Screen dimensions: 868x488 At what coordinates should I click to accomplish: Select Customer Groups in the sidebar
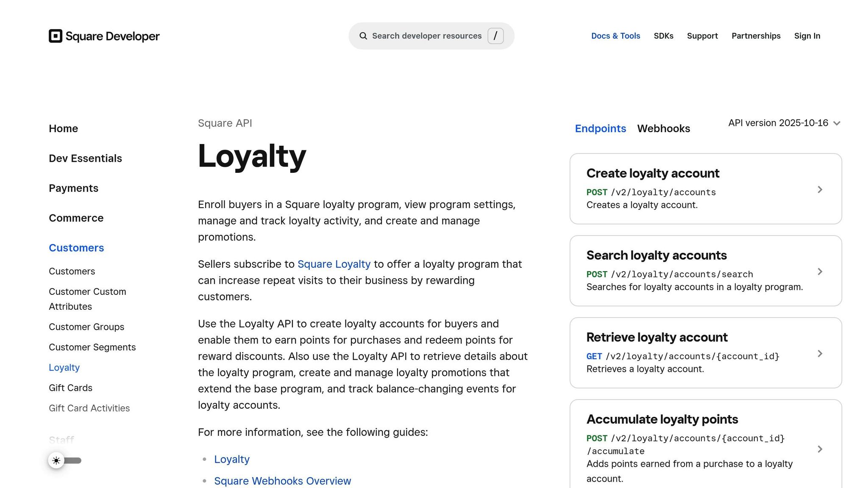pos(86,327)
